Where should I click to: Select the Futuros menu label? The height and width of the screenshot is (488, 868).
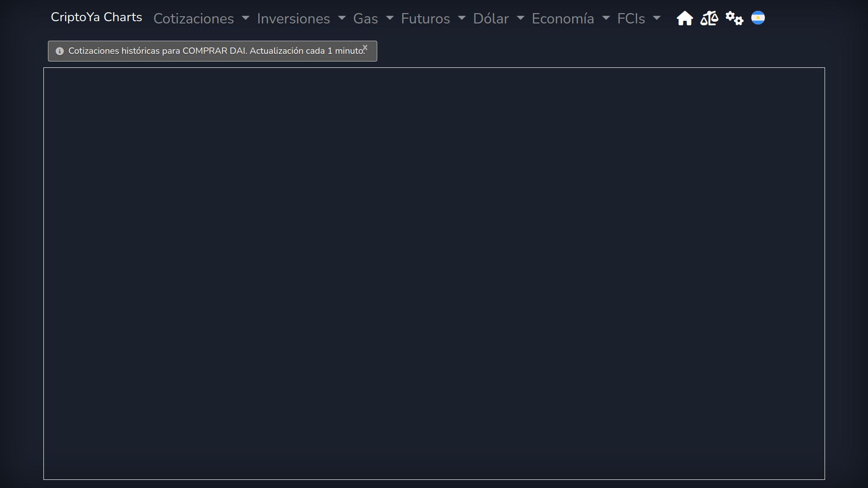(x=425, y=19)
